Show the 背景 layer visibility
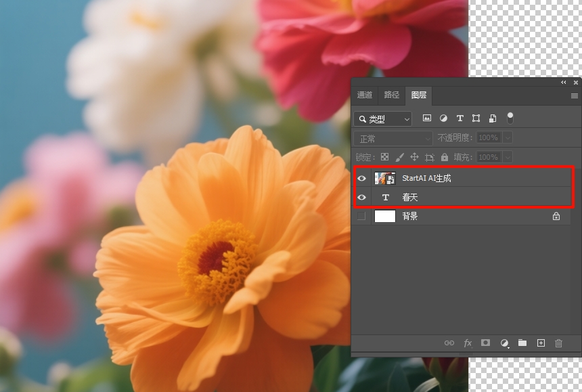The height and width of the screenshot is (392, 582). 361,216
